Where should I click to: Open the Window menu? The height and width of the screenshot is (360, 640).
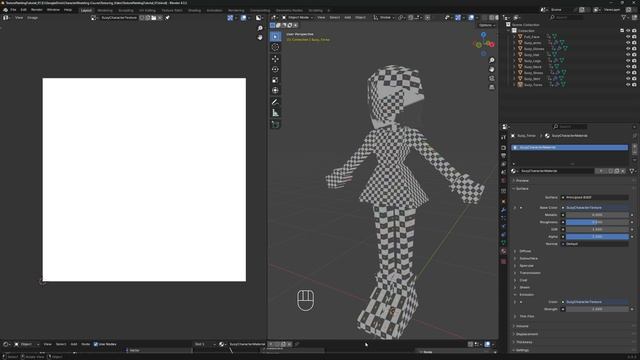[x=53, y=10]
